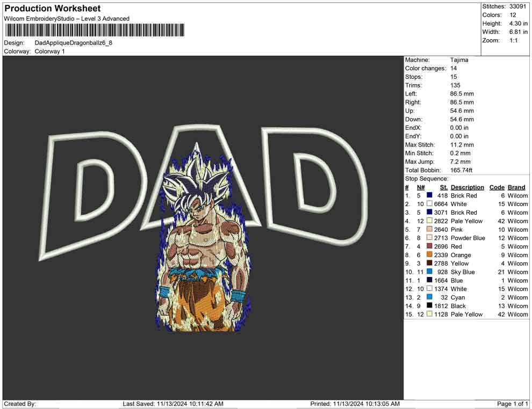Click the navy swatch in stop row 1
Screen dimensions: 532x409
click(x=429, y=195)
